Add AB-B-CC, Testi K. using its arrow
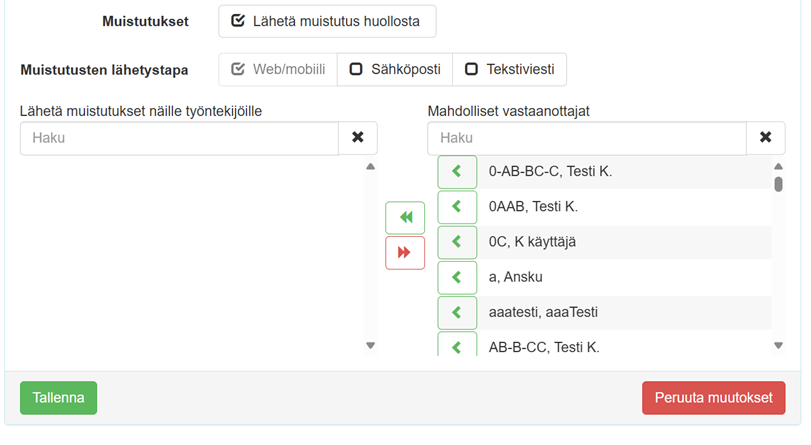Screen dimensions: 811x445 pyautogui.click(x=457, y=346)
